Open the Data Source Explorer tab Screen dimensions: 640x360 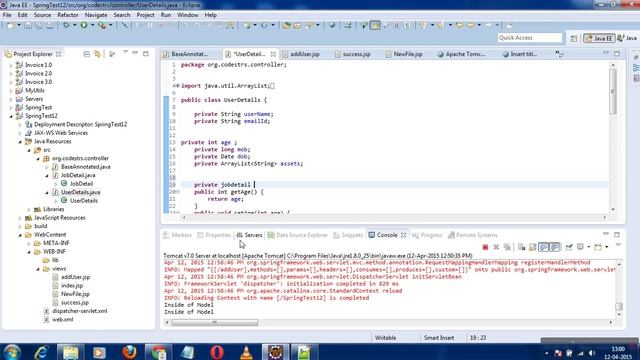298,235
